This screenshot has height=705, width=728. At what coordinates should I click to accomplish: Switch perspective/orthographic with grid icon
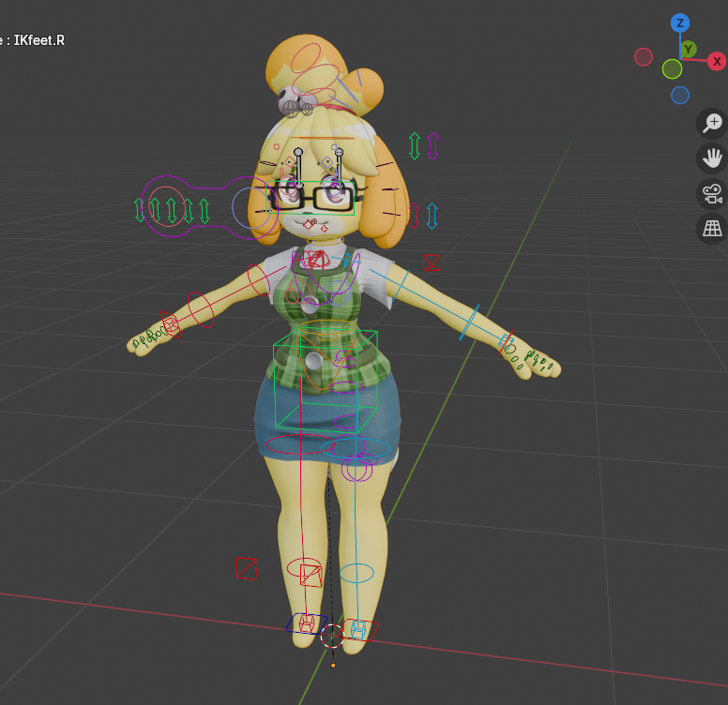[x=712, y=229]
